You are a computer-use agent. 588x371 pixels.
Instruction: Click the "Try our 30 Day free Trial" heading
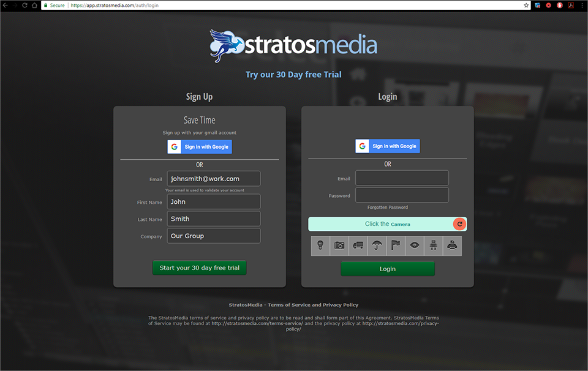point(293,75)
